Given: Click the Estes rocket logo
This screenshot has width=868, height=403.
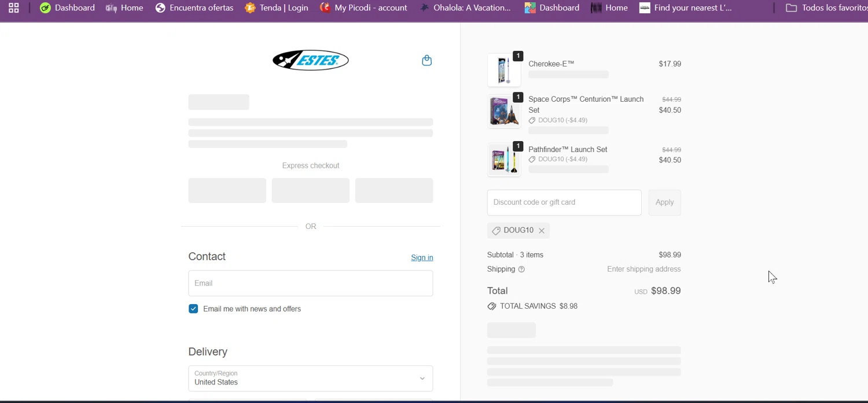Looking at the screenshot, I should coord(311,60).
